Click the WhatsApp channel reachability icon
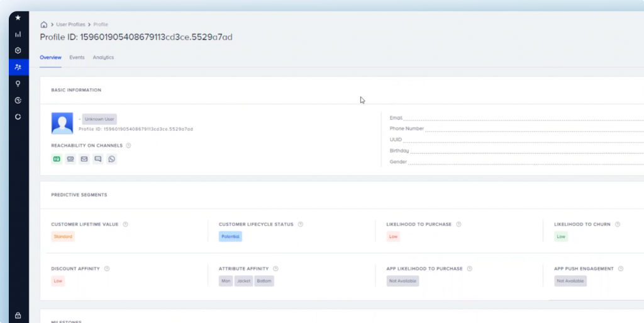This screenshot has width=644, height=323. (x=112, y=159)
